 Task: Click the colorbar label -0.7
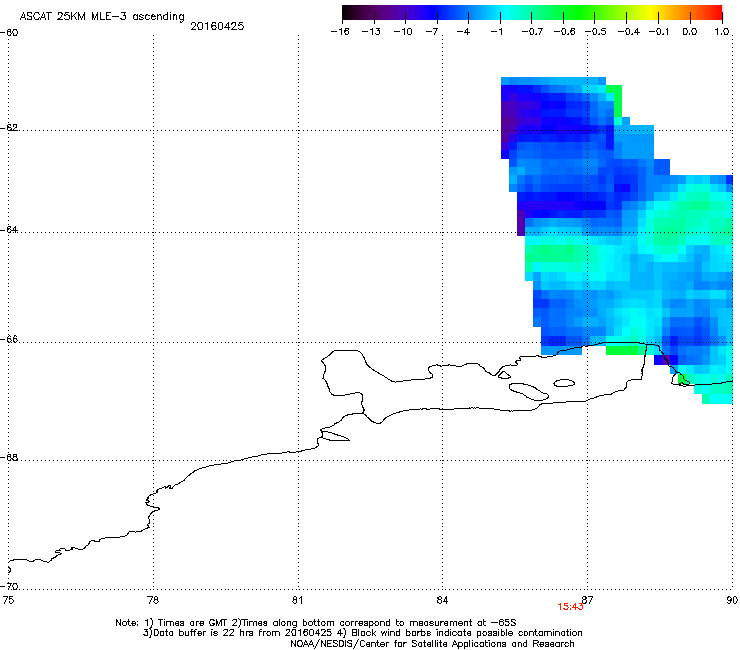point(532,32)
